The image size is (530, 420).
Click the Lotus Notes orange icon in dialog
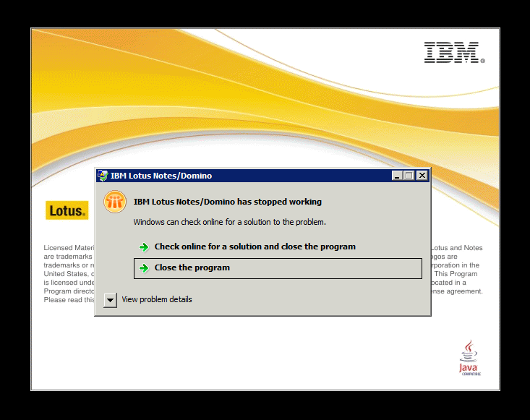pos(115,202)
